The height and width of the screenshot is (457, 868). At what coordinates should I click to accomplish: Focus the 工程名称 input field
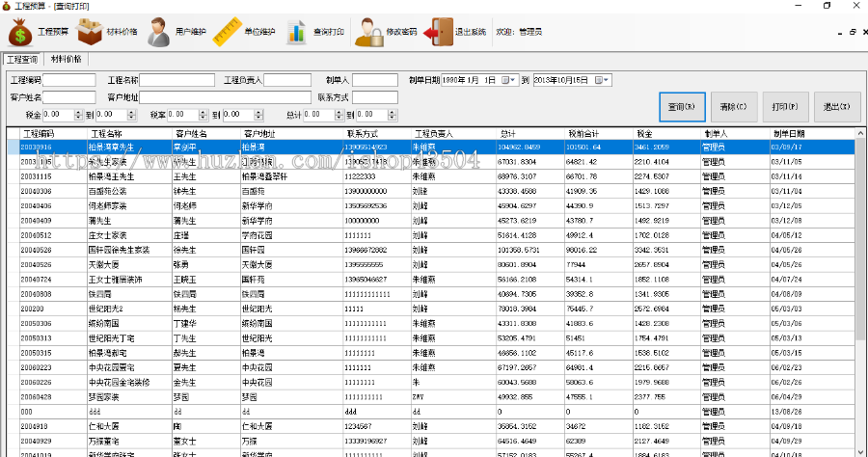177,80
